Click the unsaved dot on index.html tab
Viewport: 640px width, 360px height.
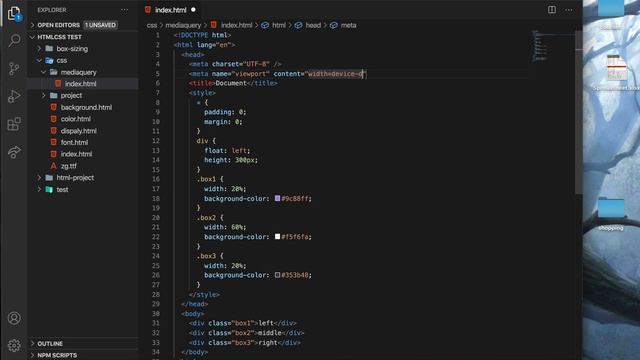[193, 10]
